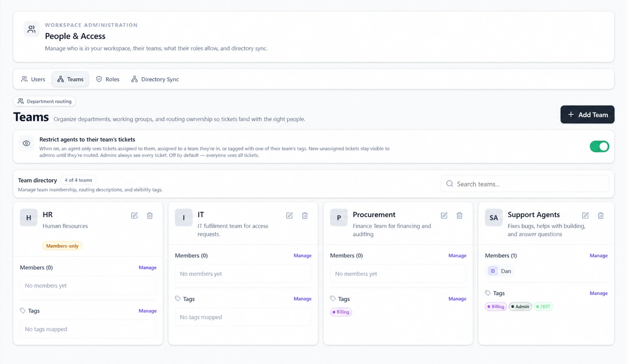Open the Roles tab
Screen dimensions: 627x364
(108, 79)
